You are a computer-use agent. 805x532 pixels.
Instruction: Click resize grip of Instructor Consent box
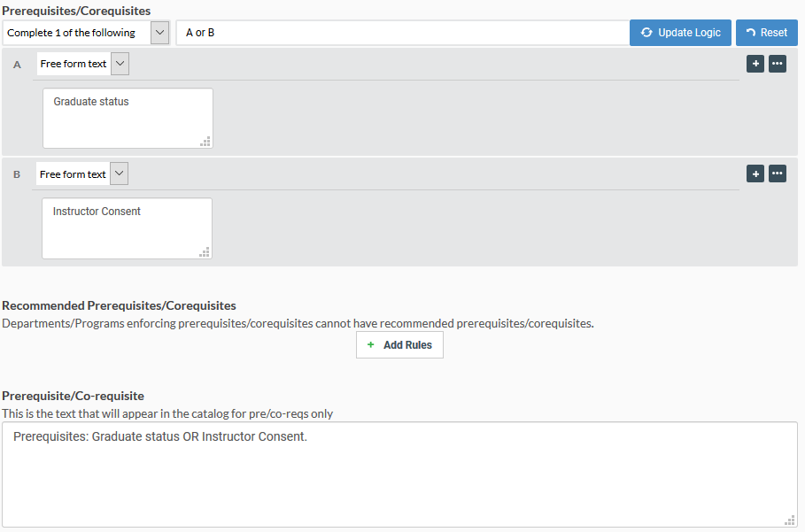[x=205, y=252]
